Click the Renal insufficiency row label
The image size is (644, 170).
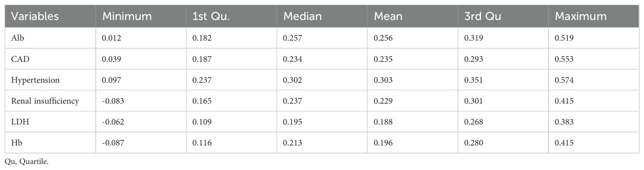tap(45, 101)
